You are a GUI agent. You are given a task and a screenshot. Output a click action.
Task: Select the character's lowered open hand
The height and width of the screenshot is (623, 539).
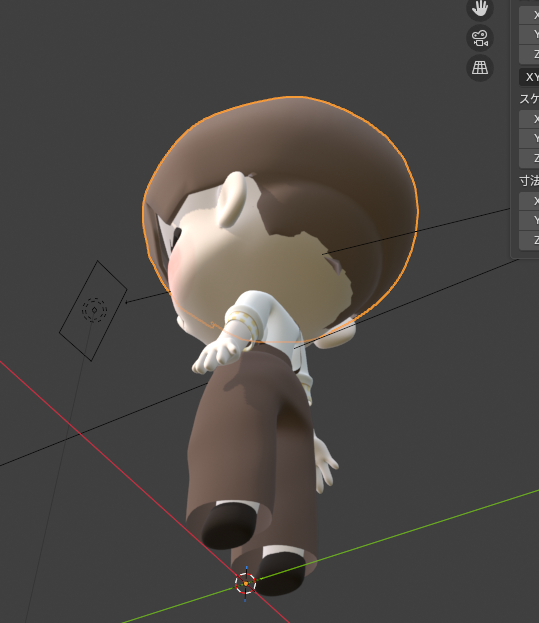(x=326, y=465)
